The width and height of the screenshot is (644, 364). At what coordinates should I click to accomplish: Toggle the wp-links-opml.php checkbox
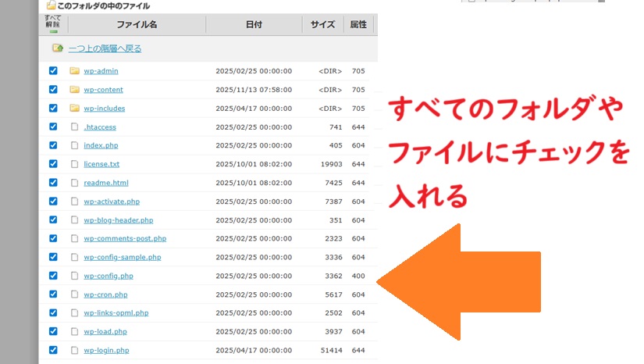(x=53, y=312)
